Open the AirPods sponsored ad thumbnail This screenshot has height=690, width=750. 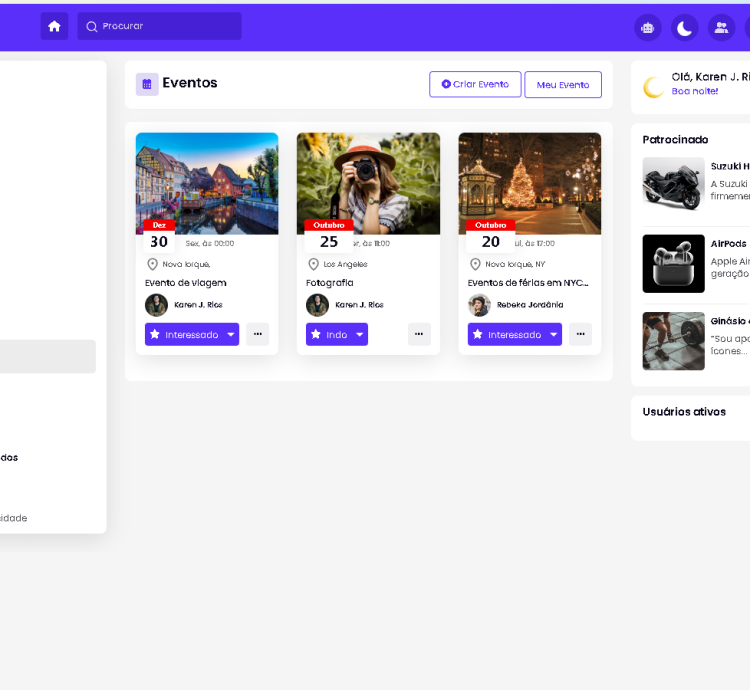(673, 263)
